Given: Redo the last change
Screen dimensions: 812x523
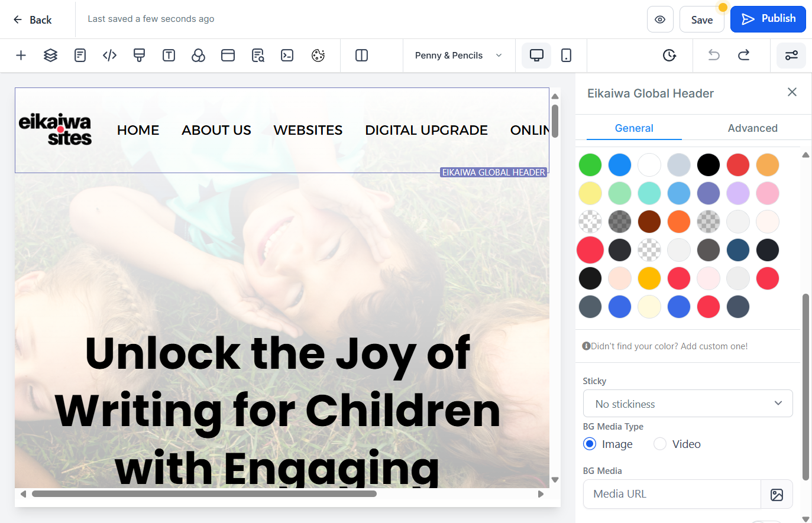Looking at the screenshot, I should pyautogui.click(x=743, y=56).
